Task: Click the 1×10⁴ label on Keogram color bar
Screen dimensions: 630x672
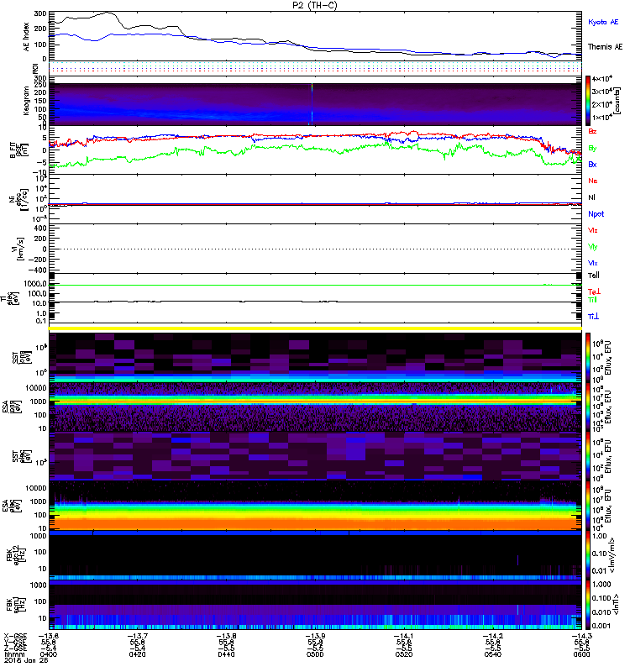Action: 601,118
